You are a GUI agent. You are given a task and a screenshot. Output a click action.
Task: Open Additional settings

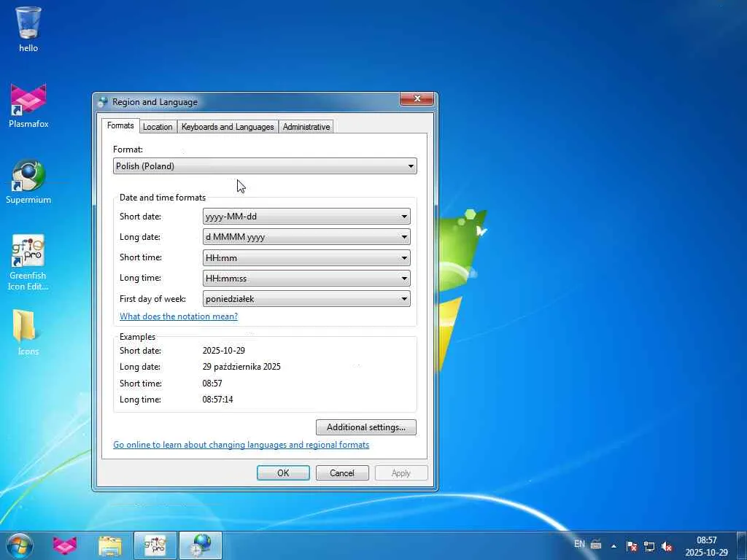(x=366, y=427)
